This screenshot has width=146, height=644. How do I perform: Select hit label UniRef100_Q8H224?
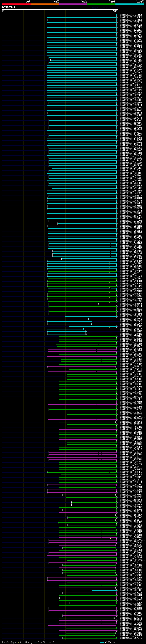[x=131, y=593]
